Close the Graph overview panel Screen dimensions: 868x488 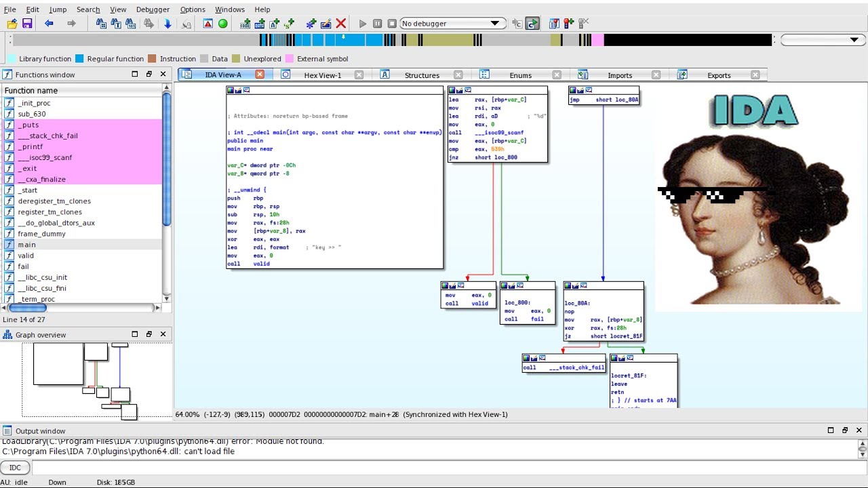coord(163,334)
